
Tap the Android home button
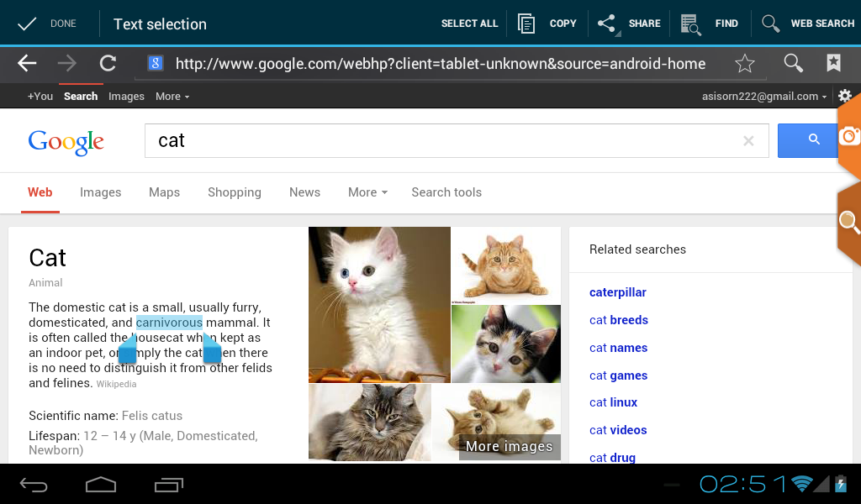101,484
